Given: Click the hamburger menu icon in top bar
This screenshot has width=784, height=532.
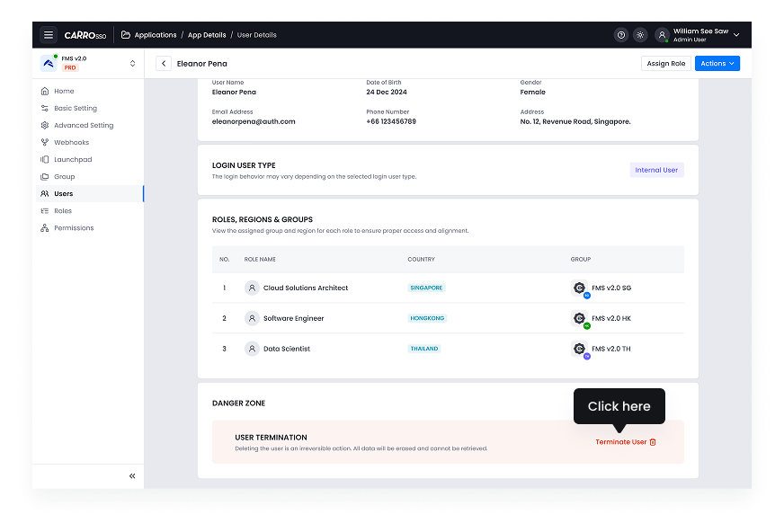Looking at the screenshot, I should (49, 35).
